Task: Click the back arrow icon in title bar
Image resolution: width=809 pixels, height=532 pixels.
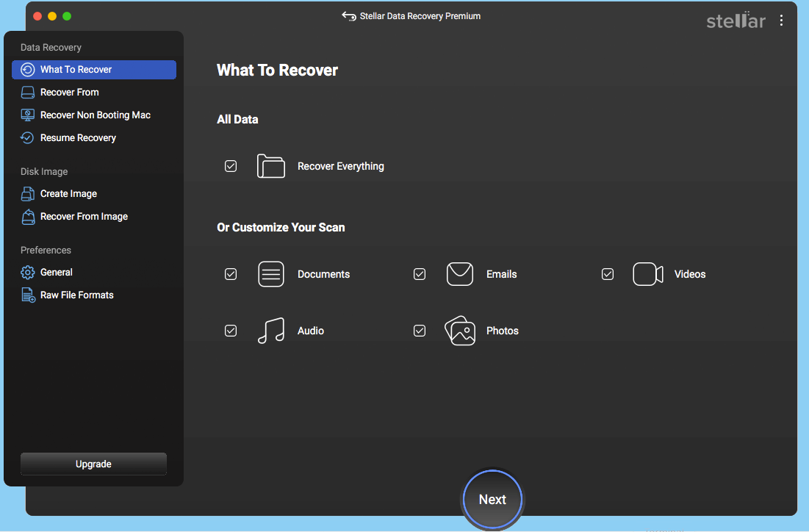Action: click(x=349, y=16)
